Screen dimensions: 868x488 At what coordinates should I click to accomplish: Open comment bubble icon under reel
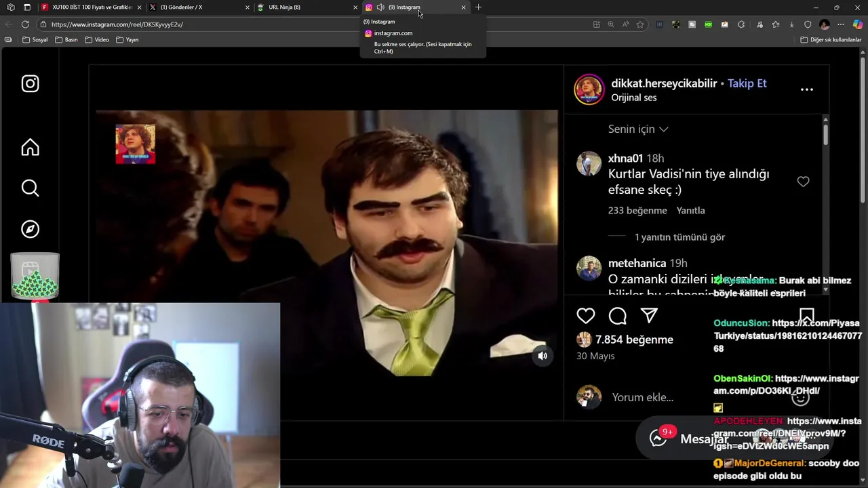click(x=618, y=316)
